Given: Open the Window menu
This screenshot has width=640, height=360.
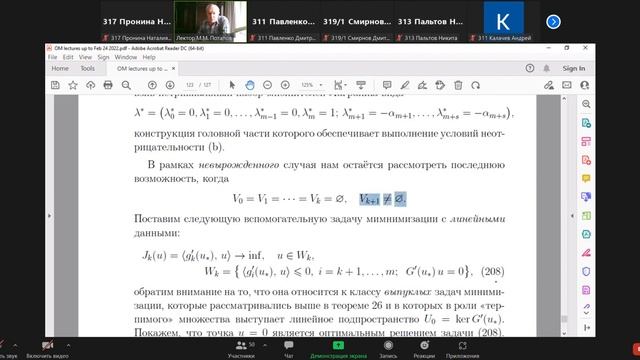Looking at the screenshot, I should tap(125, 57).
